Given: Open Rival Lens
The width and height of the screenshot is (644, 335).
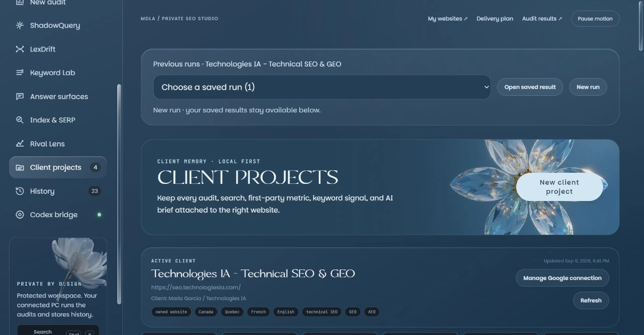Looking at the screenshot, I should click(58, 144).
